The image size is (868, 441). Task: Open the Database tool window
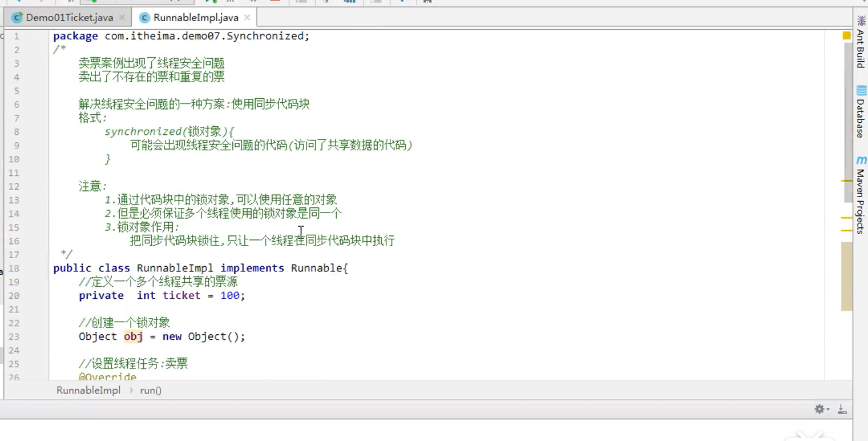coord(861,112)
